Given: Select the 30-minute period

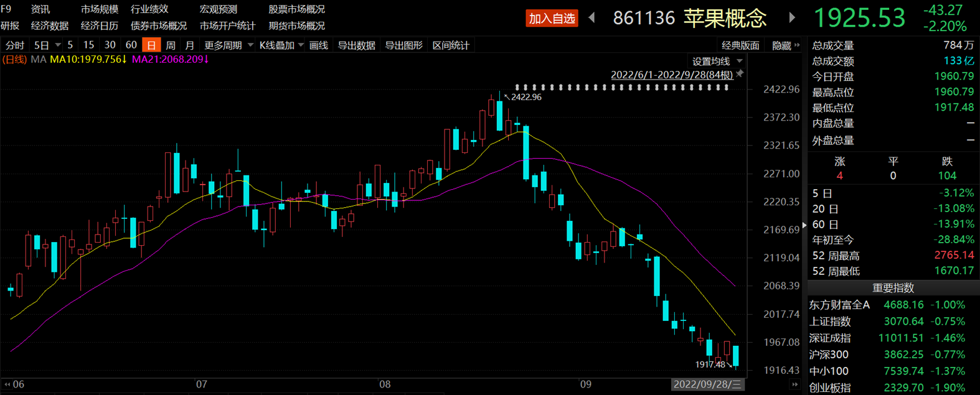Looking at the screenshot, I should [x=110, y=45].
